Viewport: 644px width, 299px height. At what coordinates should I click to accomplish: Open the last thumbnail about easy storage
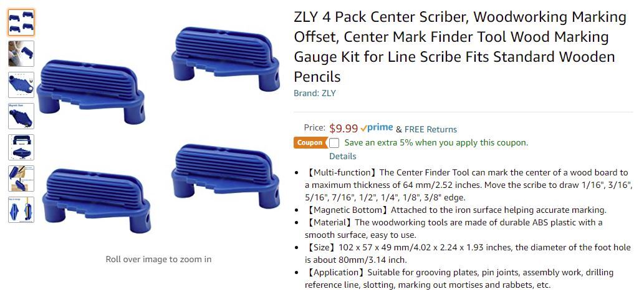[21, 210]
